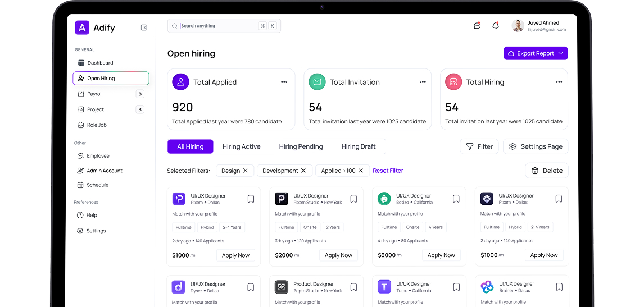The width and height of the screenshot is (644, 307).
Task: Click the Search anything field
Action: coord(224,26)
